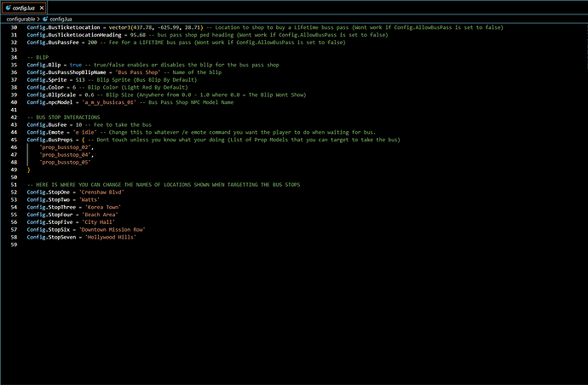
Task: Place cursor on Config.BusTicketLocation
Action: coord(63,27)
